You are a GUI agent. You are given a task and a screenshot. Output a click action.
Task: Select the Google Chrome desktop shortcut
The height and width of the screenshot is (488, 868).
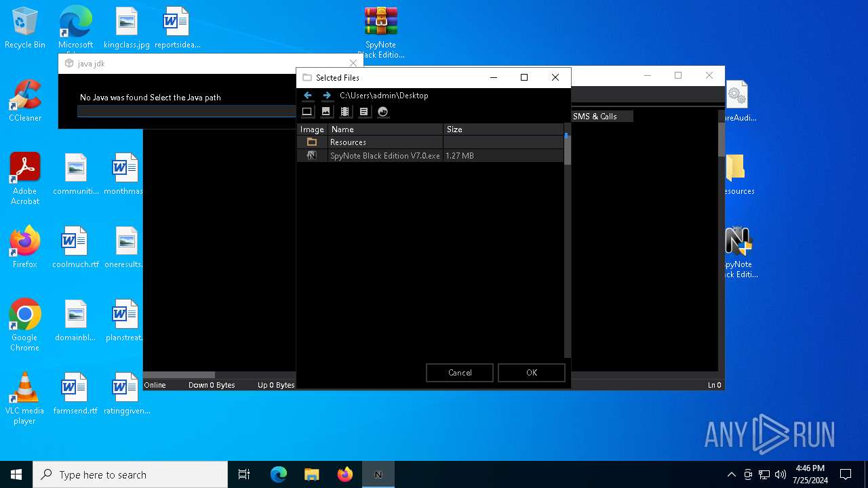coord(25,325)
